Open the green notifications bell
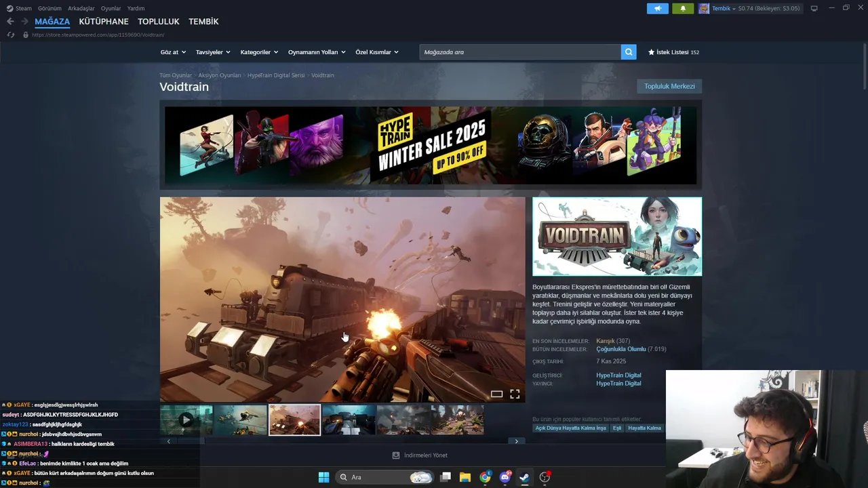 [683, 8]
